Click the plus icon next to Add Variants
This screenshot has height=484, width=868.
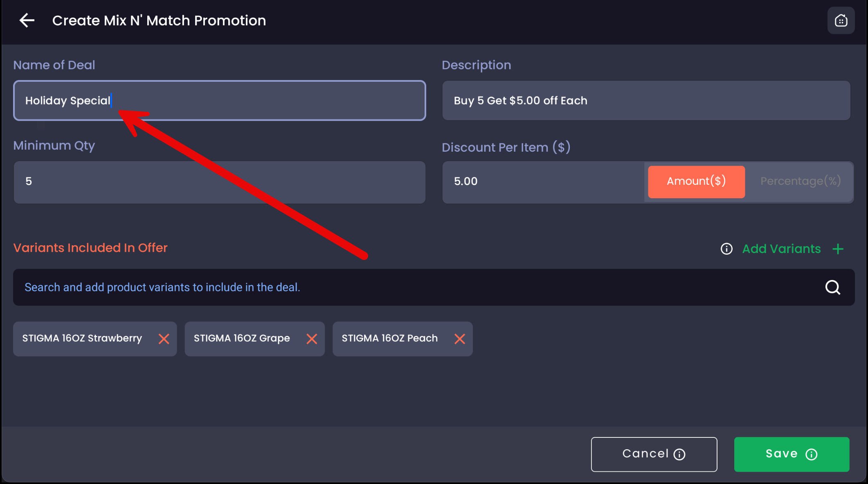838,249
